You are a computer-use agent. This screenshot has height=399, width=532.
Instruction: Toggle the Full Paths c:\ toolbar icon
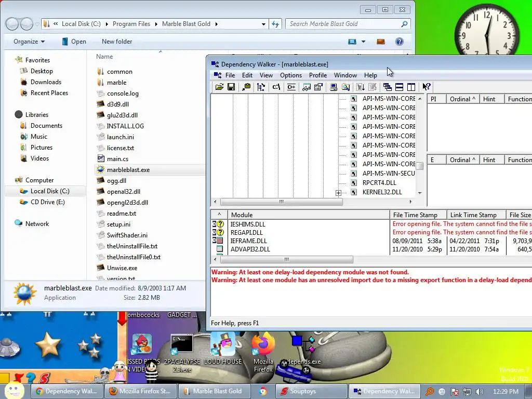pyautogui.click(x=276, y=87)
